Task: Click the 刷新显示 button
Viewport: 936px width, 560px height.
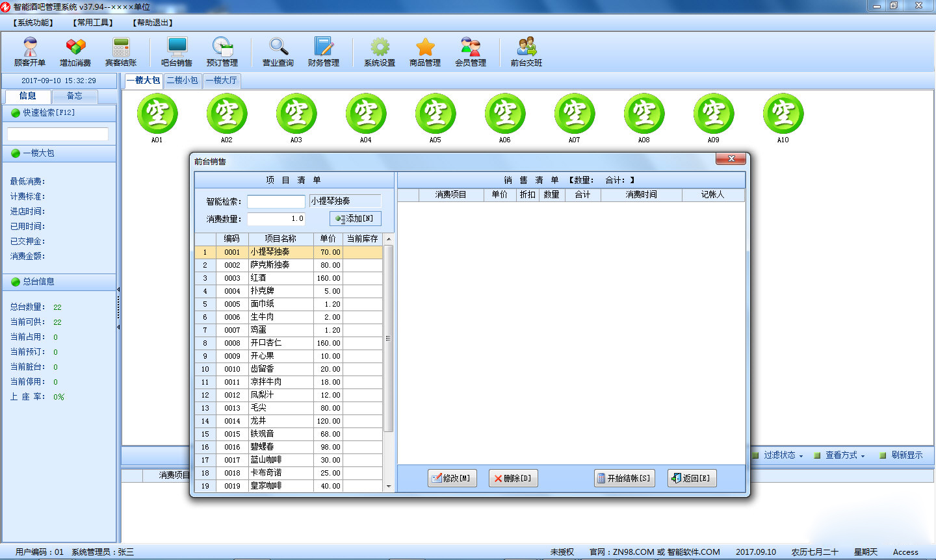Action: (x=902, y=455)
